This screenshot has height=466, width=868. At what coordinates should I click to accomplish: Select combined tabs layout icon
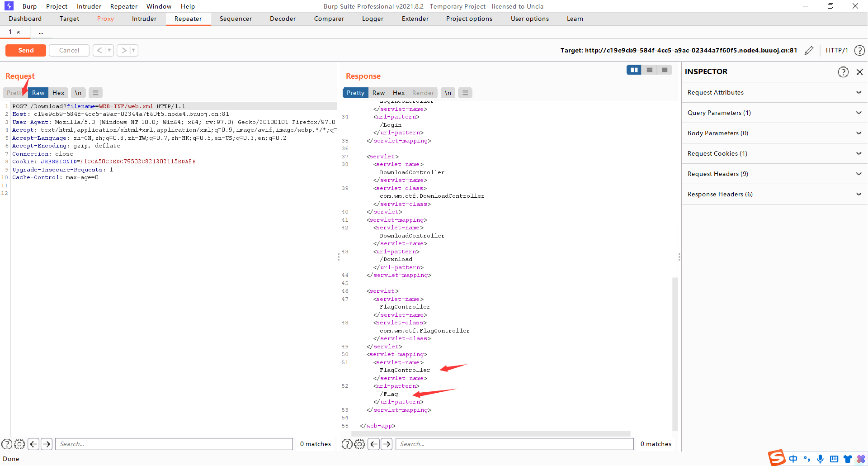pos(665,70)
